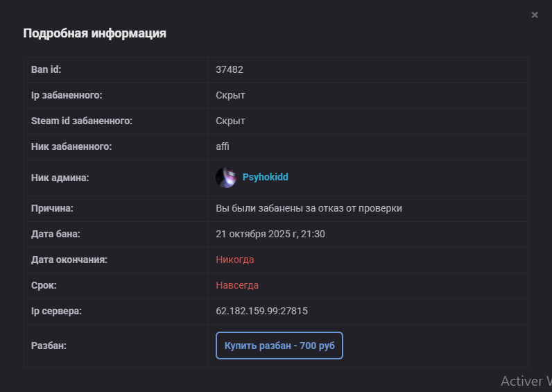
Task: Click the Ник админа: label
Action: click(60, 178)
